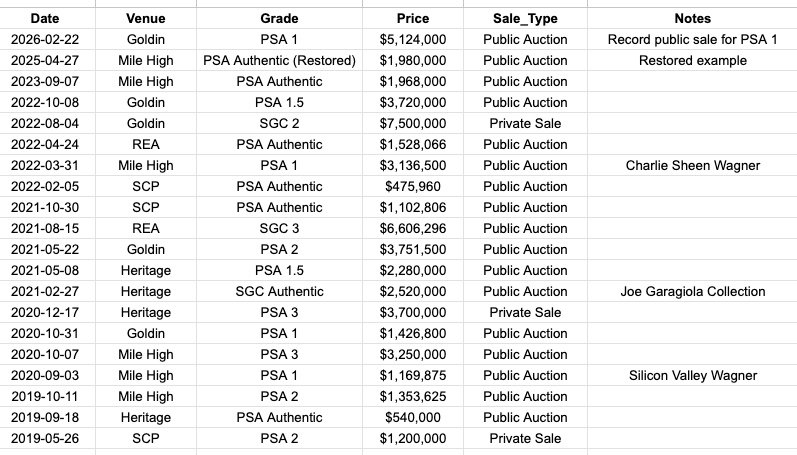Click the 'Restored example' note cell
The width and height of the screenshot is (797, 455).
pyautogui.click(x=692, y=61)
